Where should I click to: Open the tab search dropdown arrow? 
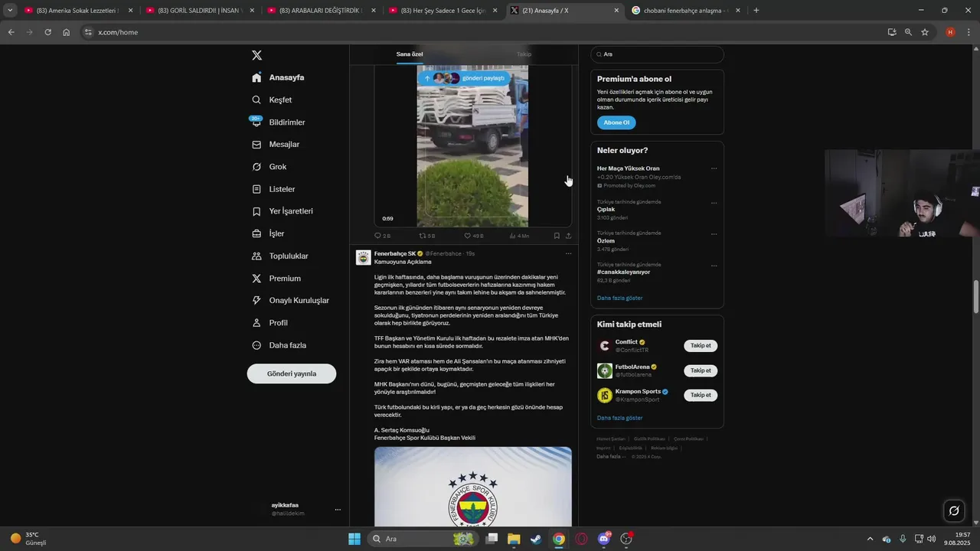9,11
